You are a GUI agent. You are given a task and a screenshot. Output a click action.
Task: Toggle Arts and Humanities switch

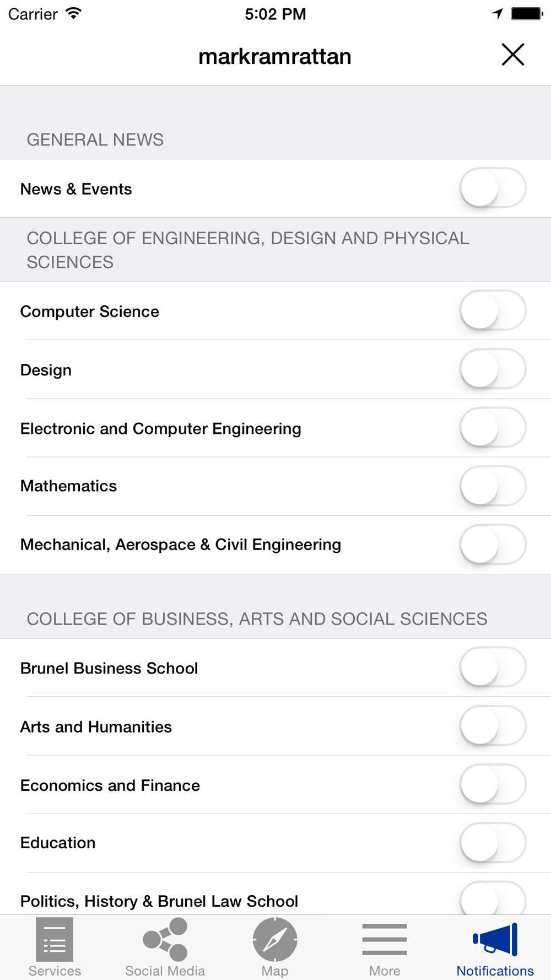[493, 726]
